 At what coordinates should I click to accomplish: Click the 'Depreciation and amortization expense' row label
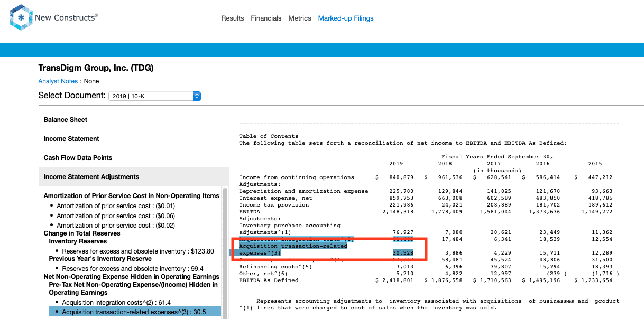tap(303, 191)
